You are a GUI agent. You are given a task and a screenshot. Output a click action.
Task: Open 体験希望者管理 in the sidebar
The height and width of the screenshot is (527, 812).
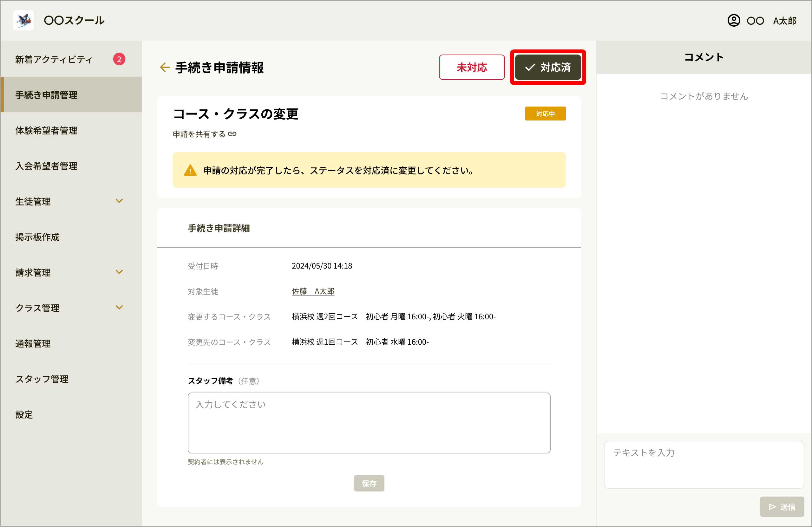click(x=71, y=130)
